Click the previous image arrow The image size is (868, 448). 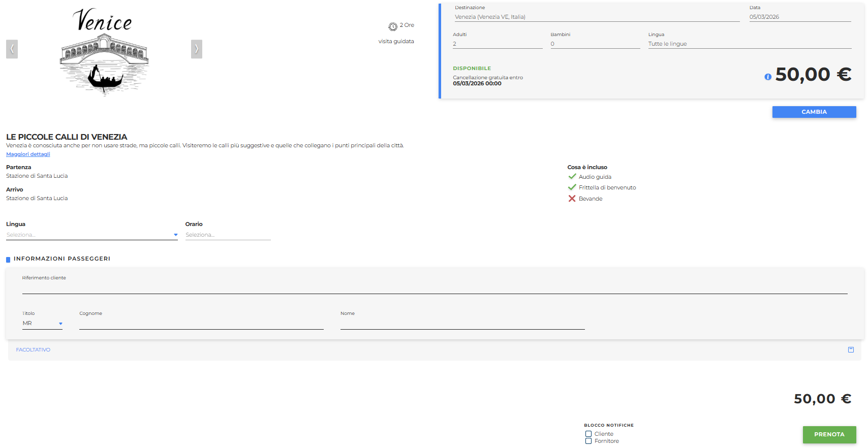click(x=12, y=49)
